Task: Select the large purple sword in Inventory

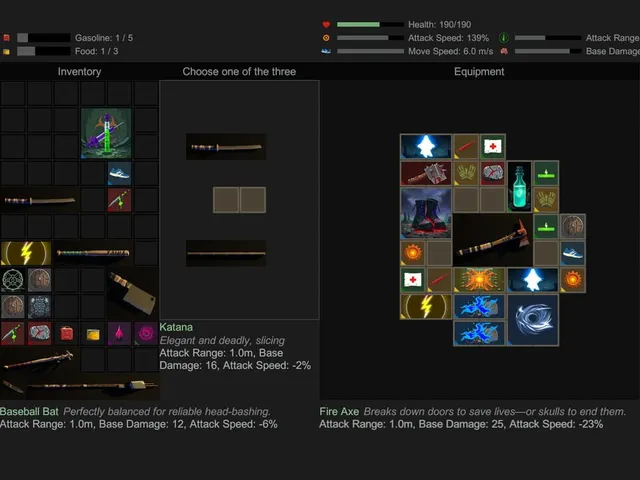Action: click(x=106, y=133)
